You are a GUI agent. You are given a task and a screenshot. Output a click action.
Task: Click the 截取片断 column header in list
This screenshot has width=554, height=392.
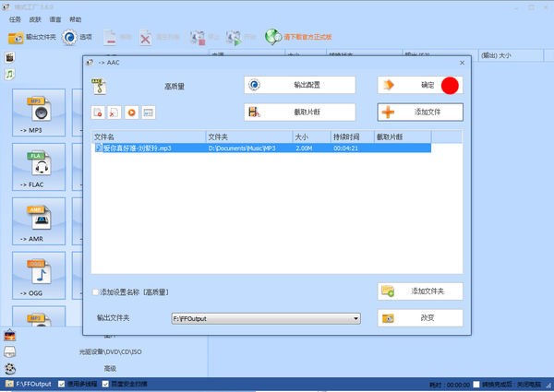coord(403,137)
